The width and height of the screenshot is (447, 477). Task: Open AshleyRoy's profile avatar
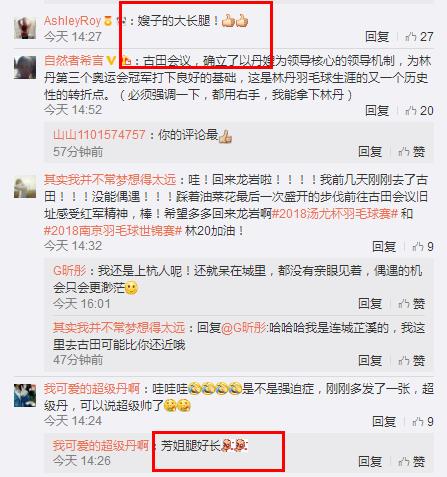(x=25, y=28)
